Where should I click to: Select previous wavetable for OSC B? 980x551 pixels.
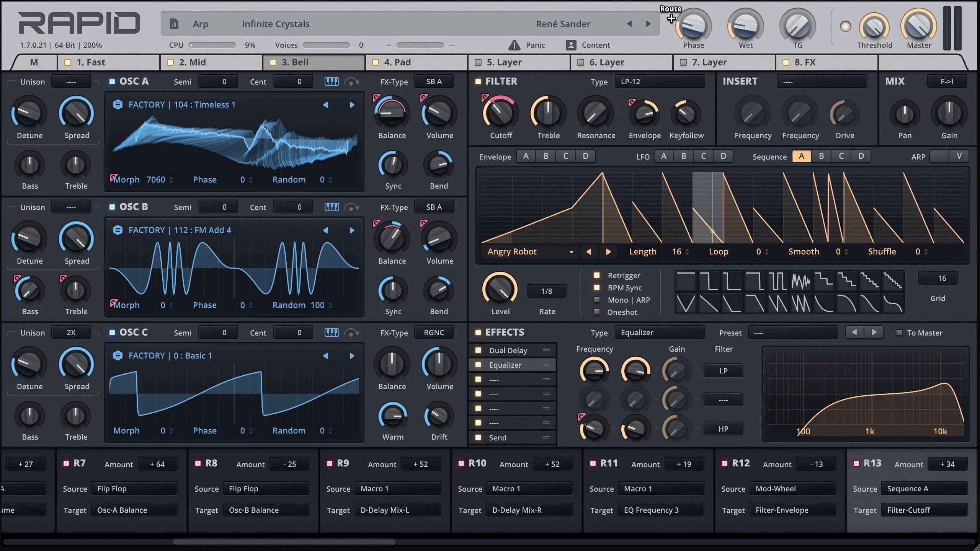tap(325, 230)
